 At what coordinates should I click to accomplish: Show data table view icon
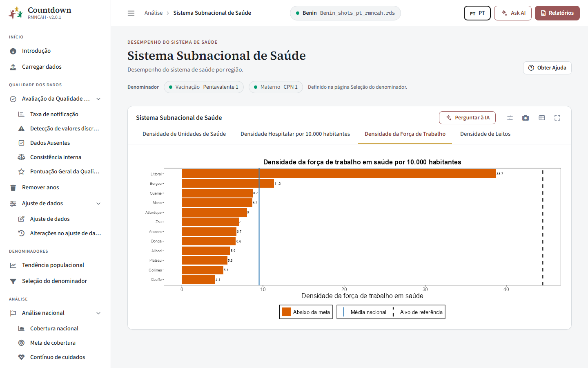click(542, 118)
